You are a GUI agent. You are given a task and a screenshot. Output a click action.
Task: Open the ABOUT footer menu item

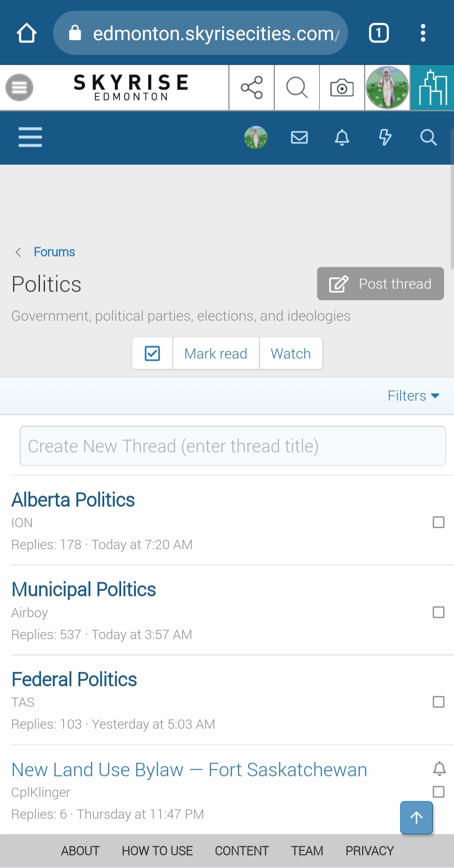coord(80,851)
